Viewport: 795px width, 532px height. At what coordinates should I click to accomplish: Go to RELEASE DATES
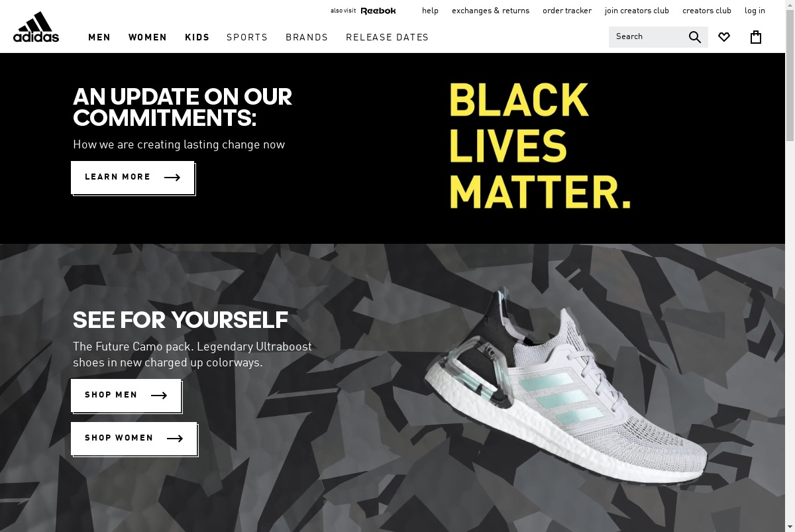388,38
